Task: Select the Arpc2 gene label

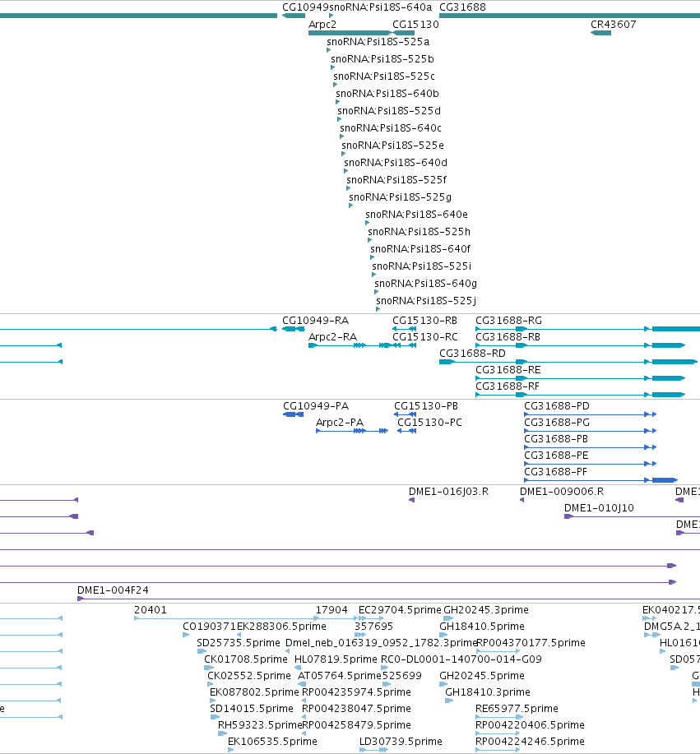Action: (x=322, y=25)
